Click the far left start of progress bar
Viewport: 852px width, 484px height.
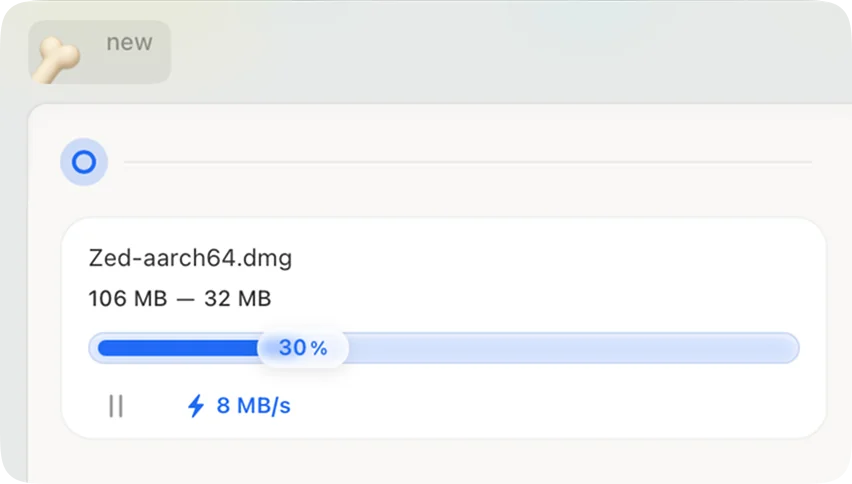click(96, 348)
